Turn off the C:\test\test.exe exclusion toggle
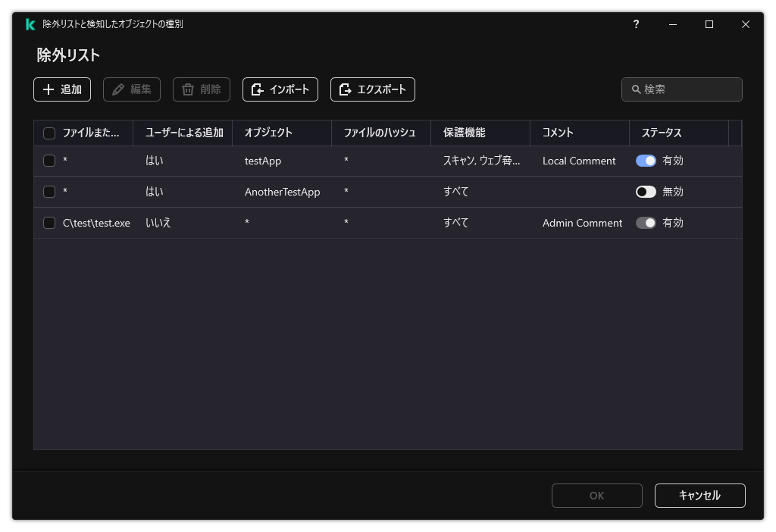The width and height of the screenshot is (776, 532). pos(646,223)
